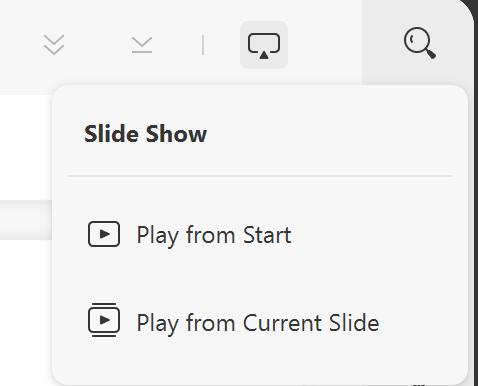The width and height of the screenshot is (478, 386).
Task: Click the icon next to Play from Current Slide
Action: [104, 320]
